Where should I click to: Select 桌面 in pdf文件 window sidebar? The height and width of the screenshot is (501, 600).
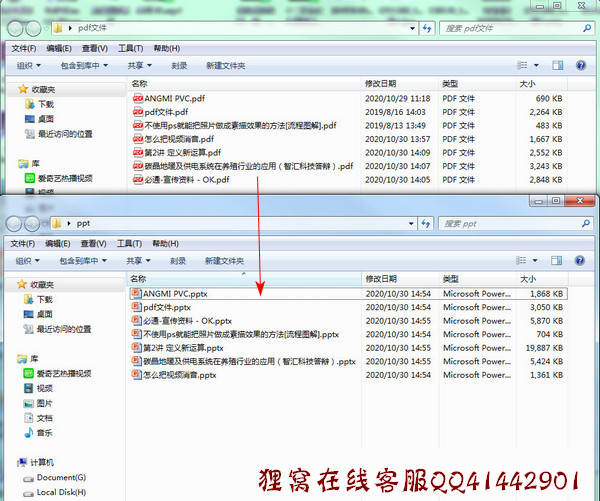pos(46,118)
